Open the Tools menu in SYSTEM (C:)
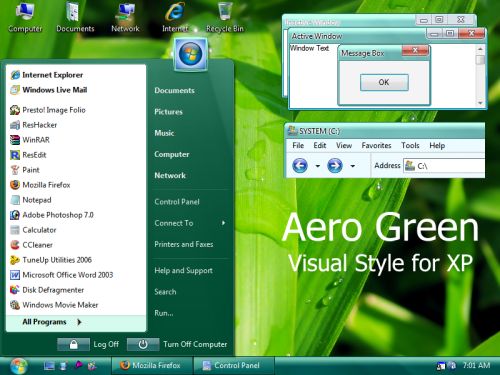Image resolution: width=500 pixels, height=375 pixels. [410, 146]
